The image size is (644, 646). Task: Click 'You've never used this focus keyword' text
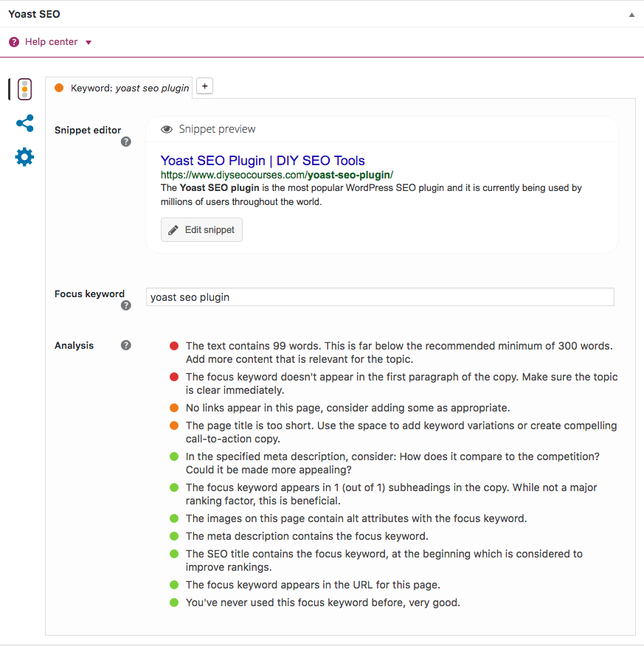322,602
